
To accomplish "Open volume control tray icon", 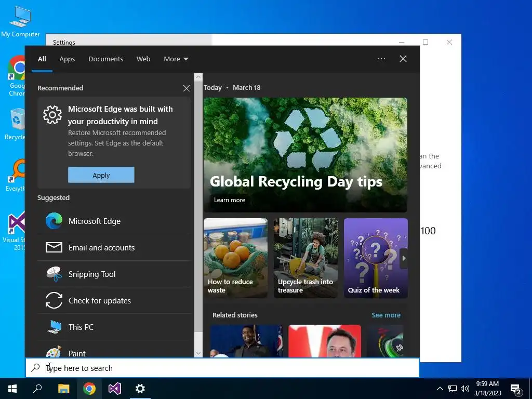I will [x=465, y=389].
